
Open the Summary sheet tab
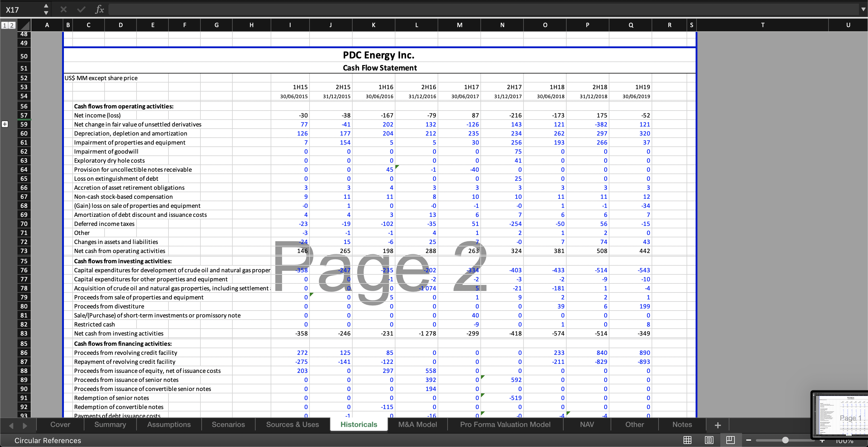pyautogui.click(x=110, y=424)
